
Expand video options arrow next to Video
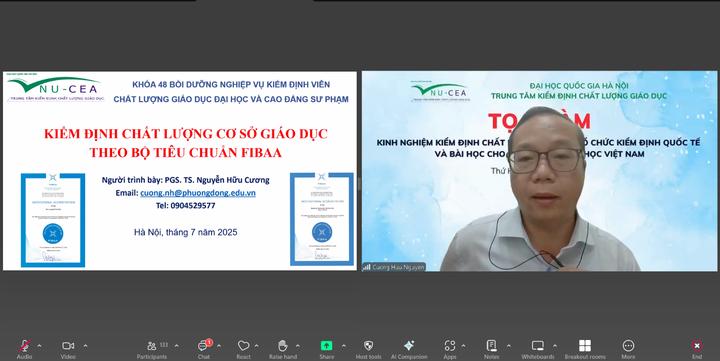[85, 345]
